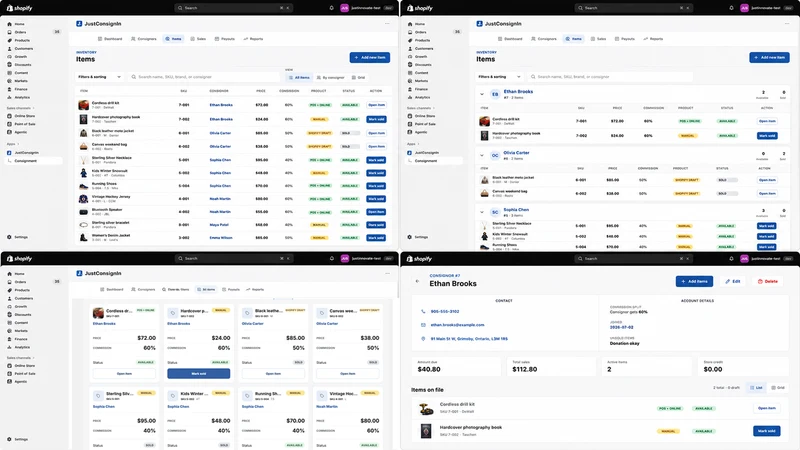Open notifications bell in top-left panel
The width and height of the screenshot is (800, 450).
[331, 8]
